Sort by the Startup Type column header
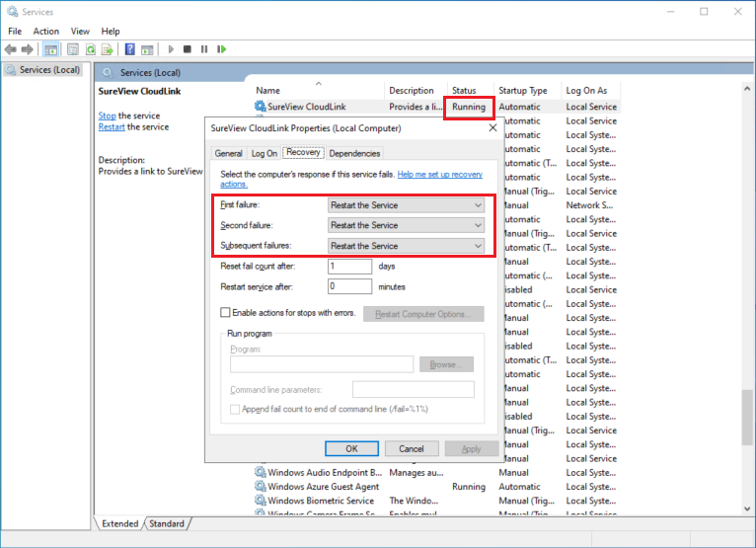This screenshot has width=756, height=548. [527, 90]
